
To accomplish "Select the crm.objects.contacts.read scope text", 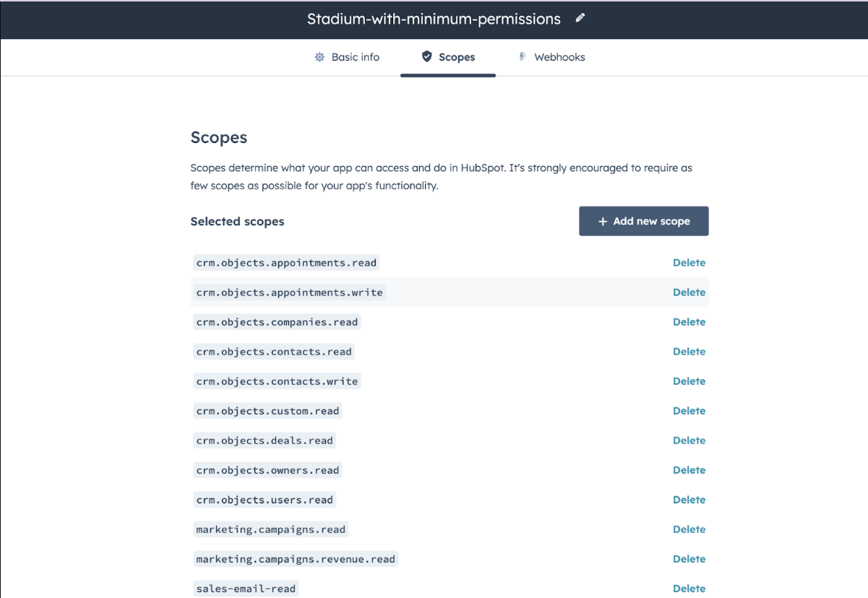I will (x=274, y=352).
